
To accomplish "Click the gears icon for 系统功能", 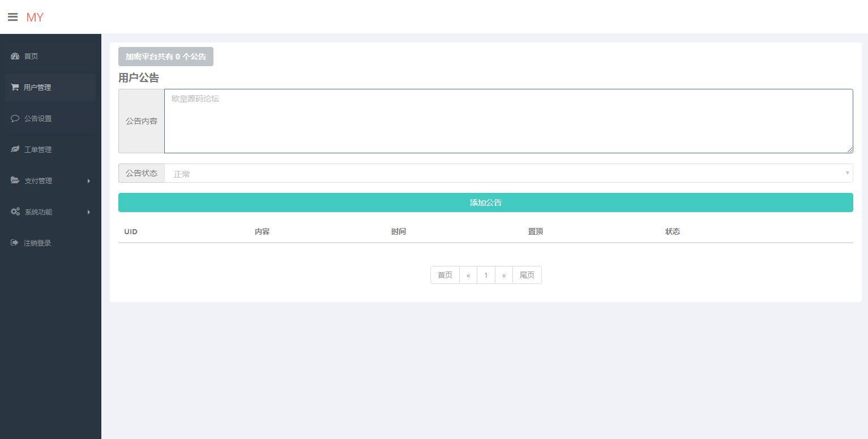I will [x=15, y=212].
